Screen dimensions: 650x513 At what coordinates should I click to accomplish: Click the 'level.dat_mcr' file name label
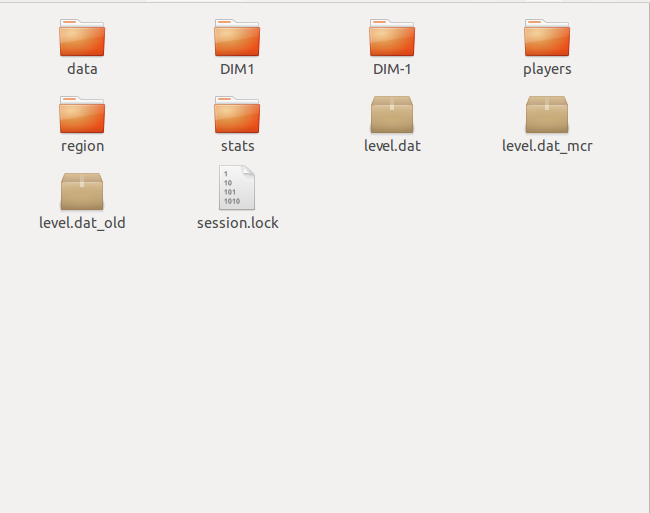[x=547, y=146]
